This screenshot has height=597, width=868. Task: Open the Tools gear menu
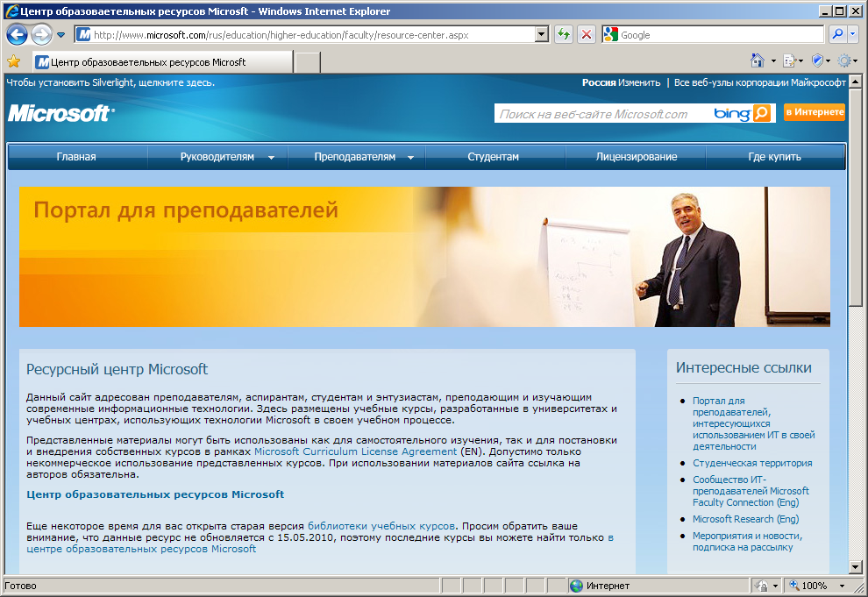click(844, 60)
